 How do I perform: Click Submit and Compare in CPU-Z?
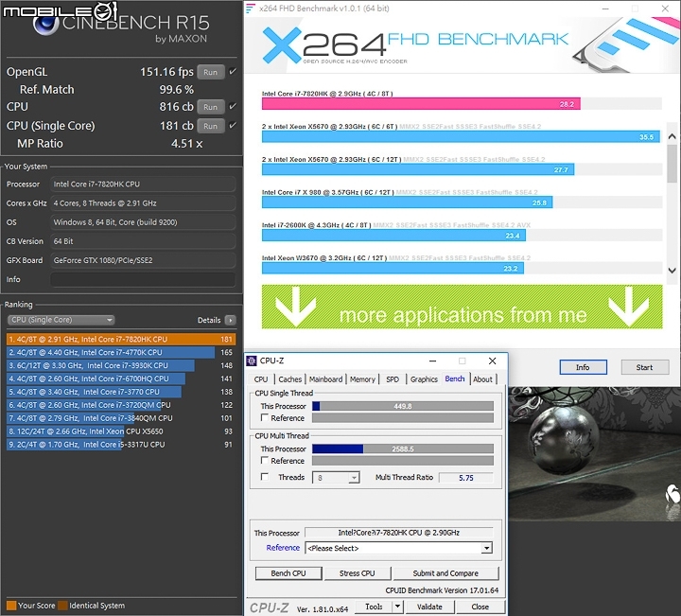point(445,573)
